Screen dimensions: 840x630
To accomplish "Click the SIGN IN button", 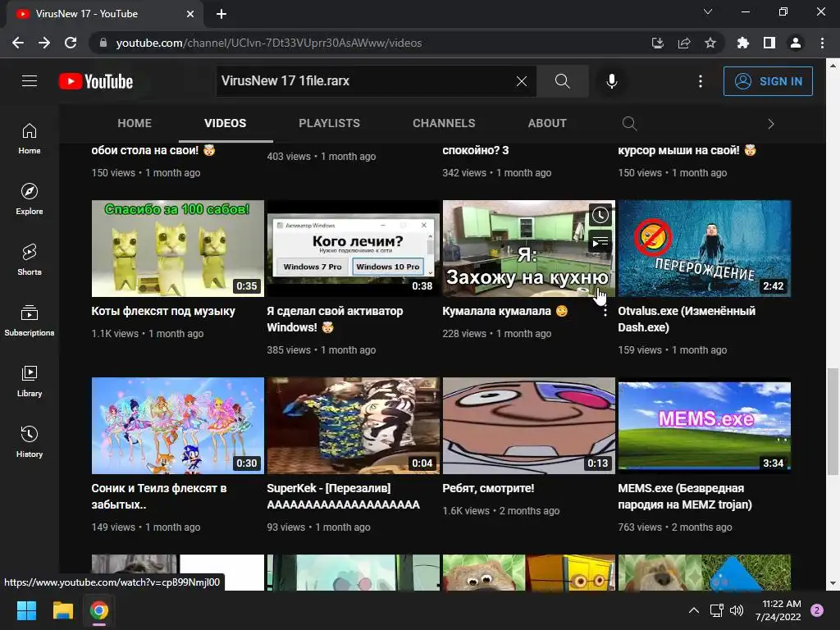I will click(x=768, y=81).
